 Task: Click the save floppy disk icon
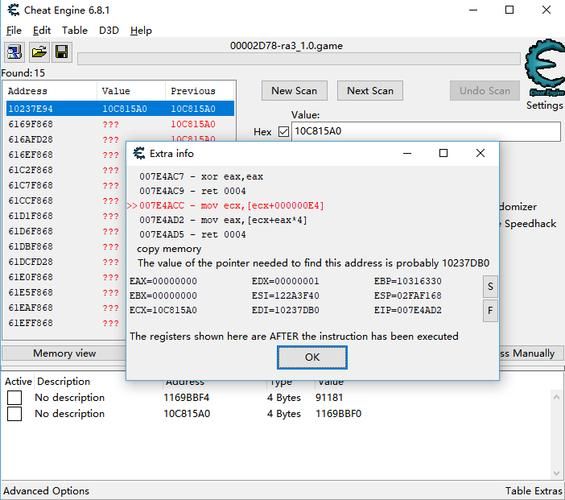62,52
